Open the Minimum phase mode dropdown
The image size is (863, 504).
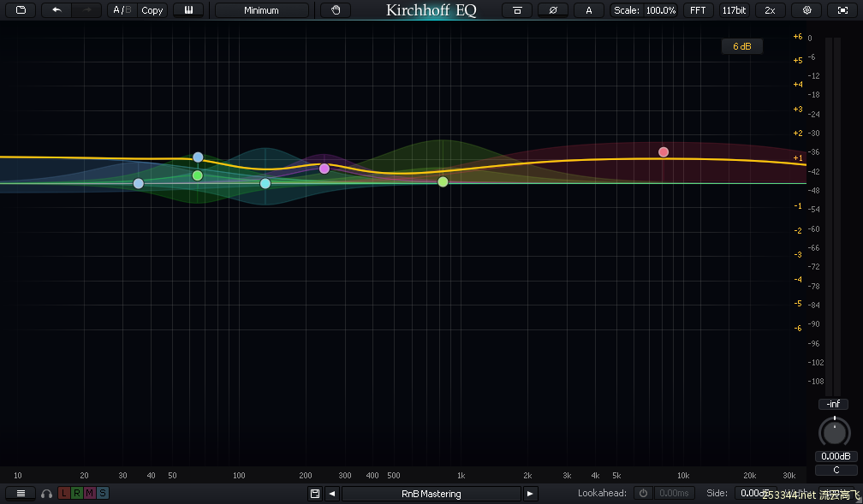(261, 10)
